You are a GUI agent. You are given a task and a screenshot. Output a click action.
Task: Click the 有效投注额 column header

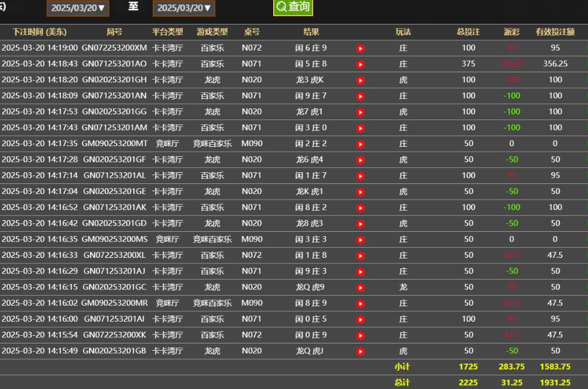click(555, 32)
